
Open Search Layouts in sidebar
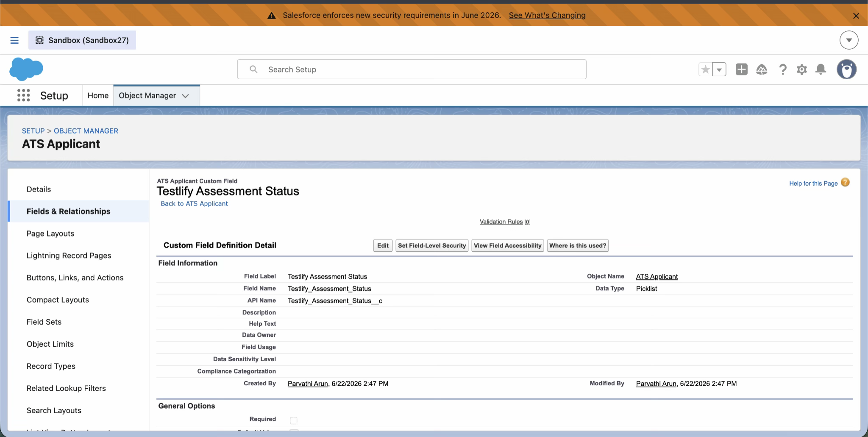pyautogui.click(x=54, y=410)
